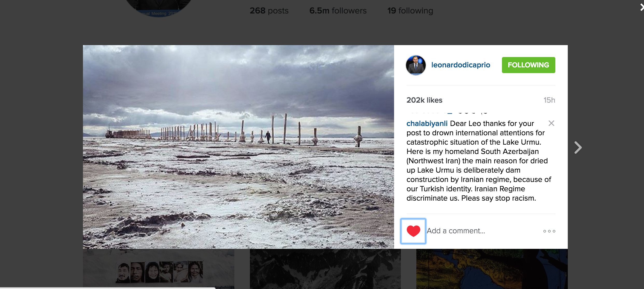This screenshot has width=644, height=289.
Task: Open the three-dot more options menu
Action: (x=549, y=231)
